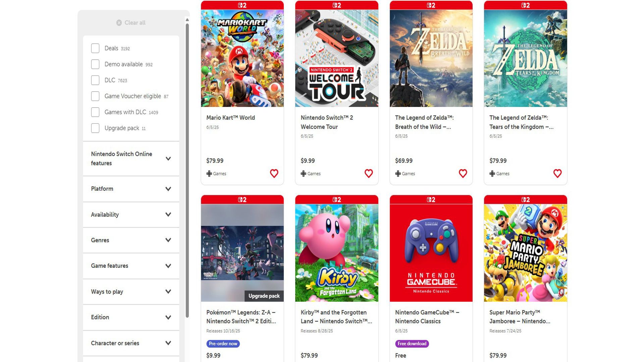644x362 pixels.
Task: Click Switch 2 logo banner above Tears of the Kingdom
Action: tap(526, 5)
